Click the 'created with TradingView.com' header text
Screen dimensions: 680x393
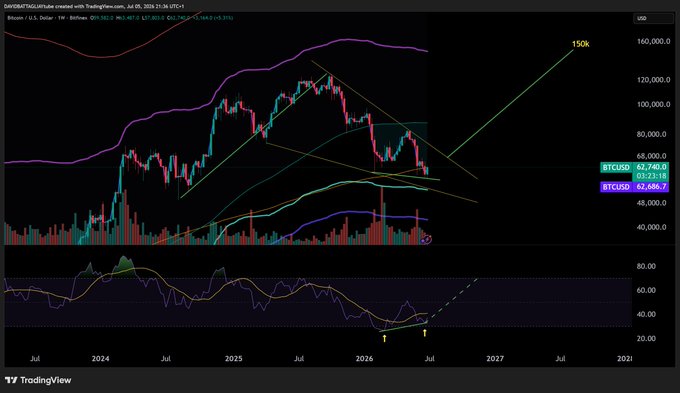tap(91, 7)
